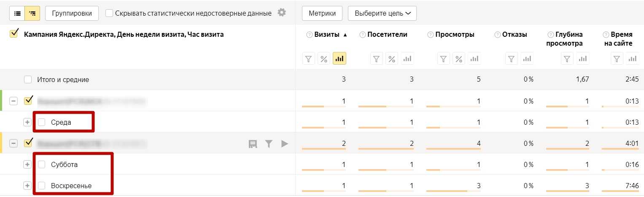Collapse the first campaign row

click(14, 101)
